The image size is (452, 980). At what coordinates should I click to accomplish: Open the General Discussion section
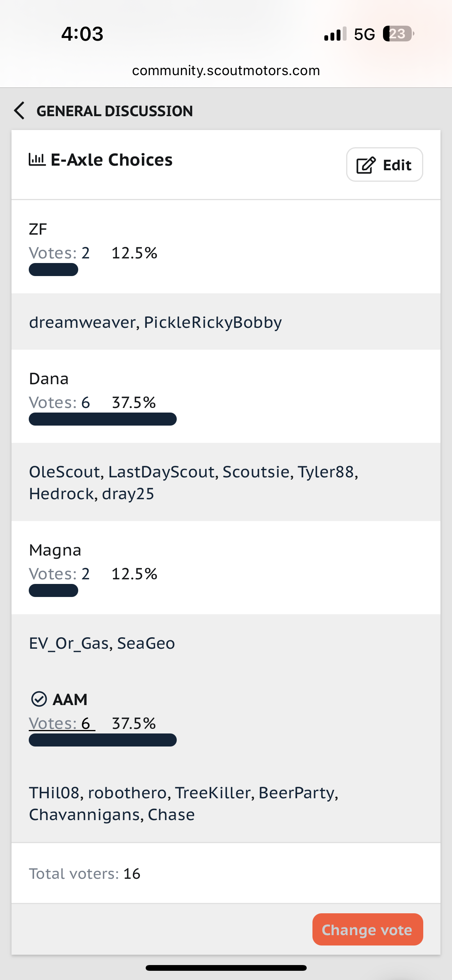[x=115, y=111]
